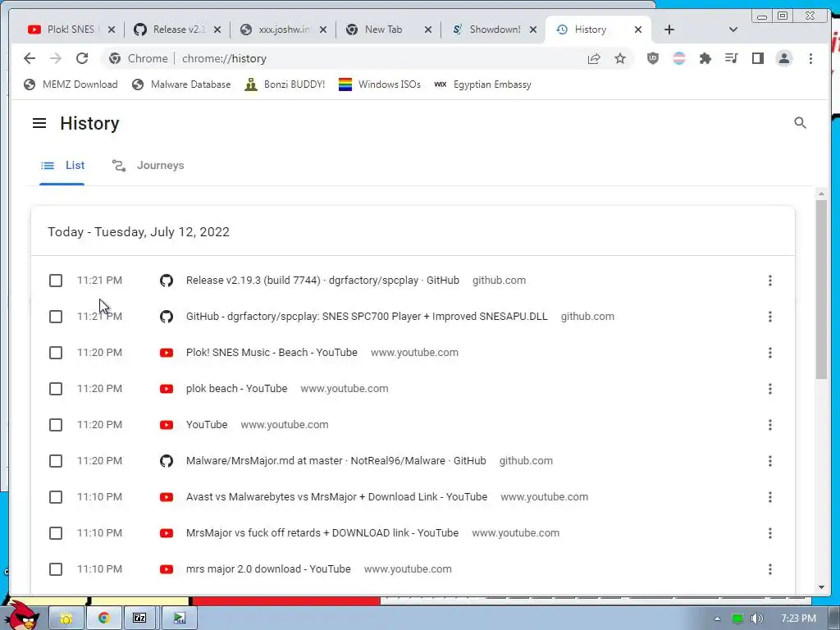Open the Egyptian Embassy bookmark

click(x=482, y=84)
